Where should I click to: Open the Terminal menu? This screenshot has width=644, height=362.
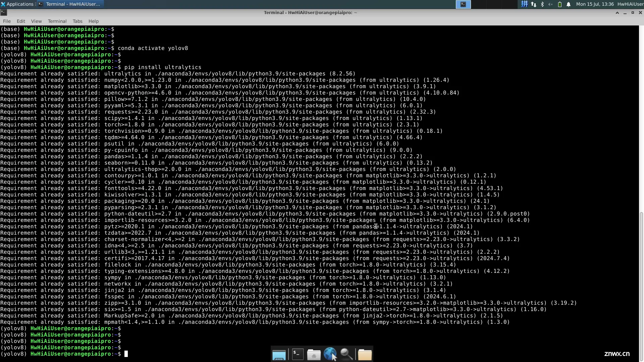click(x=57, y=21)
